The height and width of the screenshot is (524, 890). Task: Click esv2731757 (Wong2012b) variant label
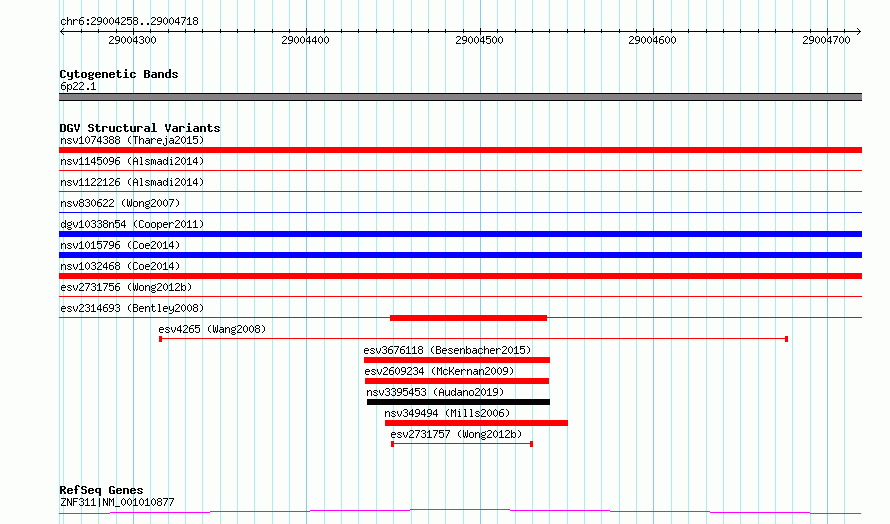(456, 434)
